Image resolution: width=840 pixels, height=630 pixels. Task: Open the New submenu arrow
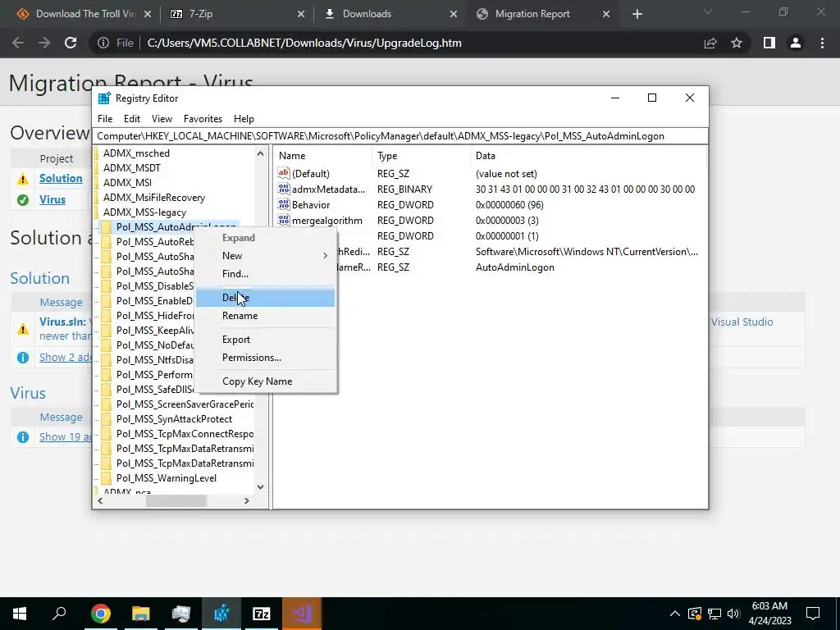pos(325,256)
